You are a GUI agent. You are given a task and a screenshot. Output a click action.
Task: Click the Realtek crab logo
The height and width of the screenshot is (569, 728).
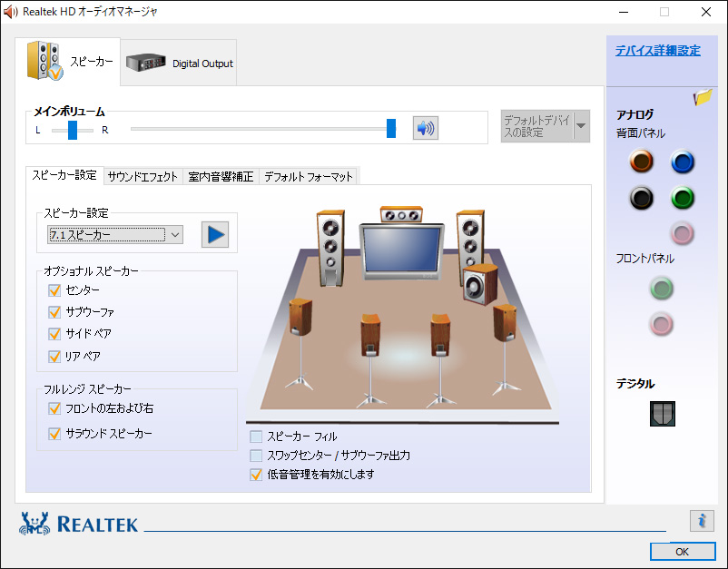click(34, 524)
